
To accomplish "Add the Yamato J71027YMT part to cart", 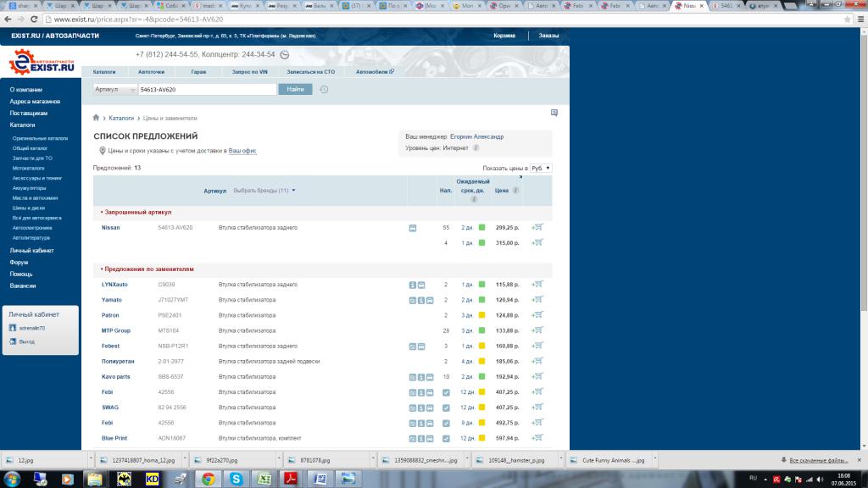I will (537, 300).
